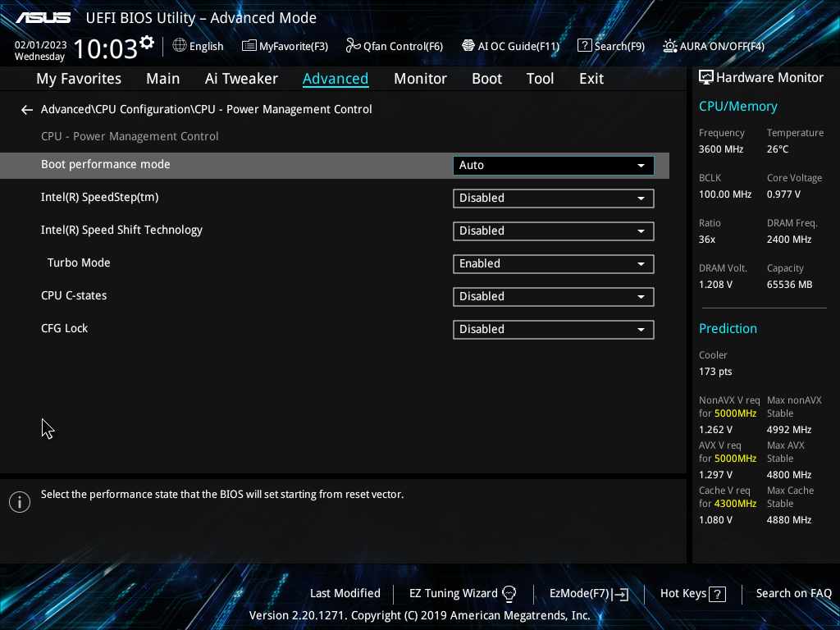Viewport: 840px width, 630px height.
Task: Click the 02/01/2023 date
Action: tap(41, 45)
